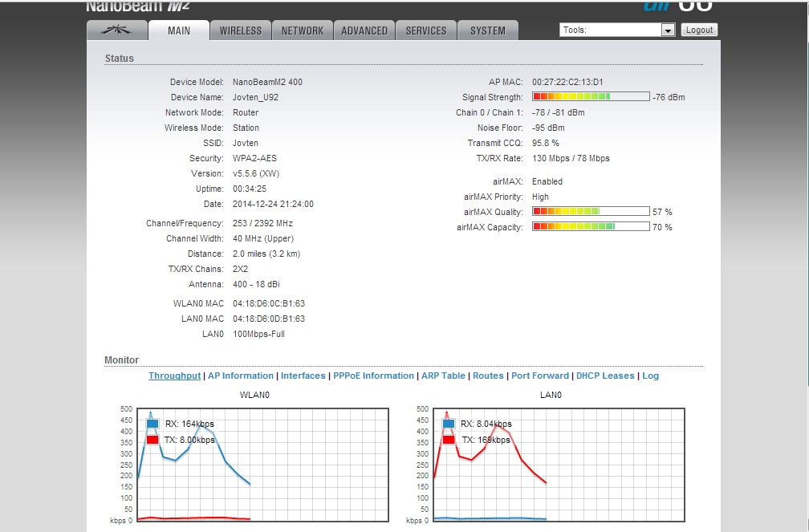Expand the Tools dropdown
This screenshot has width=809, height=532.
610,30
